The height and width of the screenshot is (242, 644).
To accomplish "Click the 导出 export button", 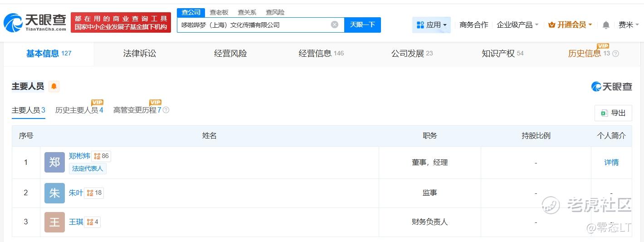I will (613, 113).
